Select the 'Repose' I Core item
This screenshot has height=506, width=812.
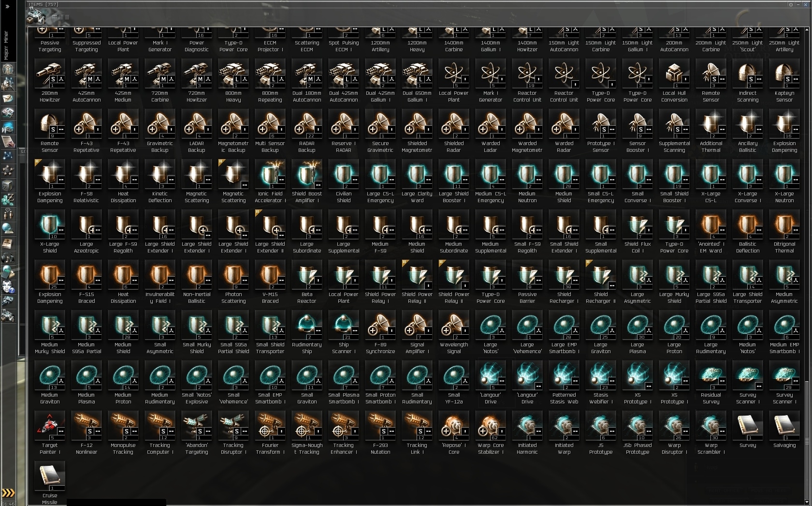point(454,433)
